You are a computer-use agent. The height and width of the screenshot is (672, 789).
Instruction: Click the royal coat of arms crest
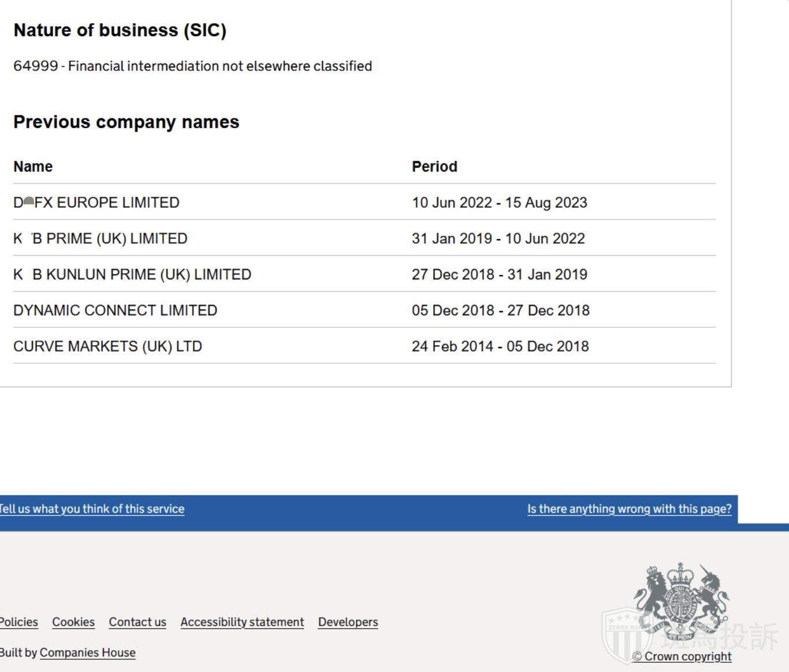click(x=682, y=600)
